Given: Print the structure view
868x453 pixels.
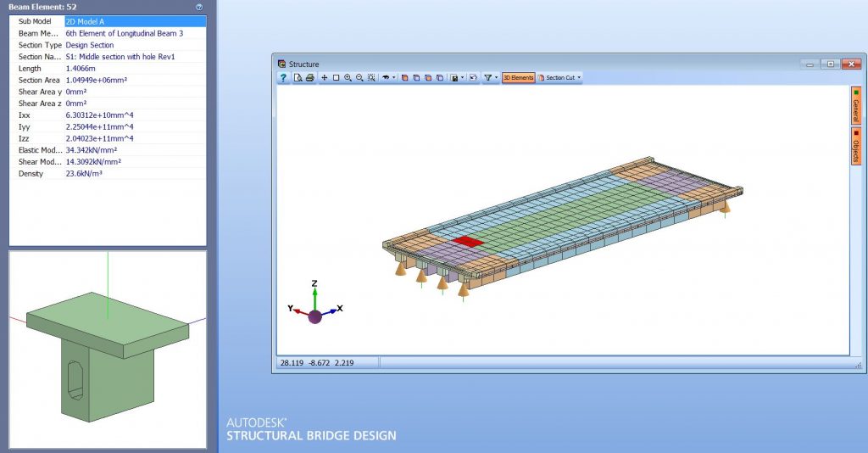Looking at the screenshot, I should (x=309, y=77).
